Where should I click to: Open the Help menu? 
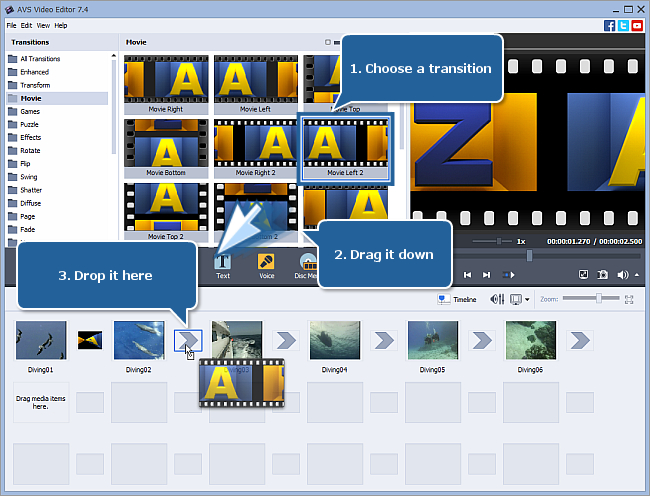click(61, 26)
